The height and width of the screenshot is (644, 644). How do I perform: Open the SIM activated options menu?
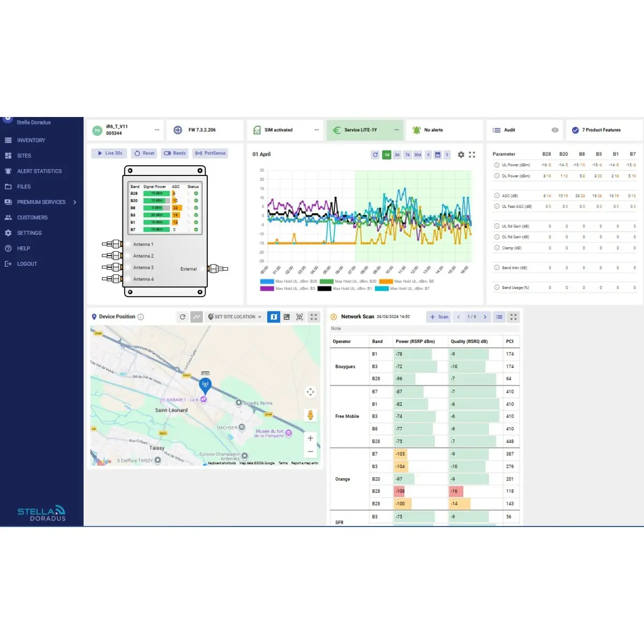point(317,130)
